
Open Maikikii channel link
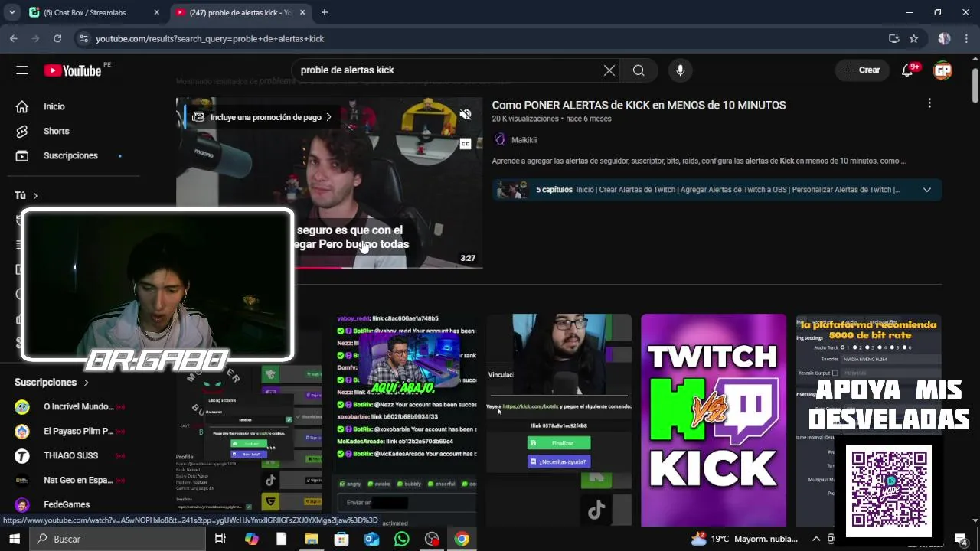coord(524,140)
